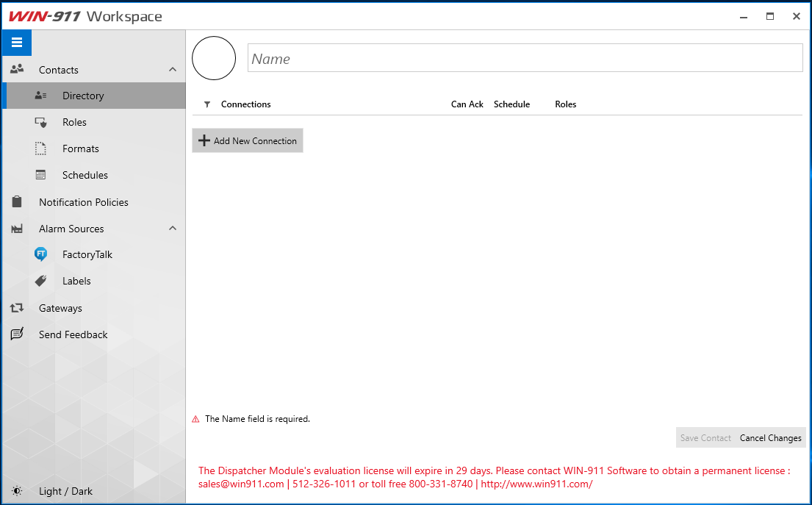Open Send Feedback
This screenshot has height=505, width=812.
[x=94, y=334]
